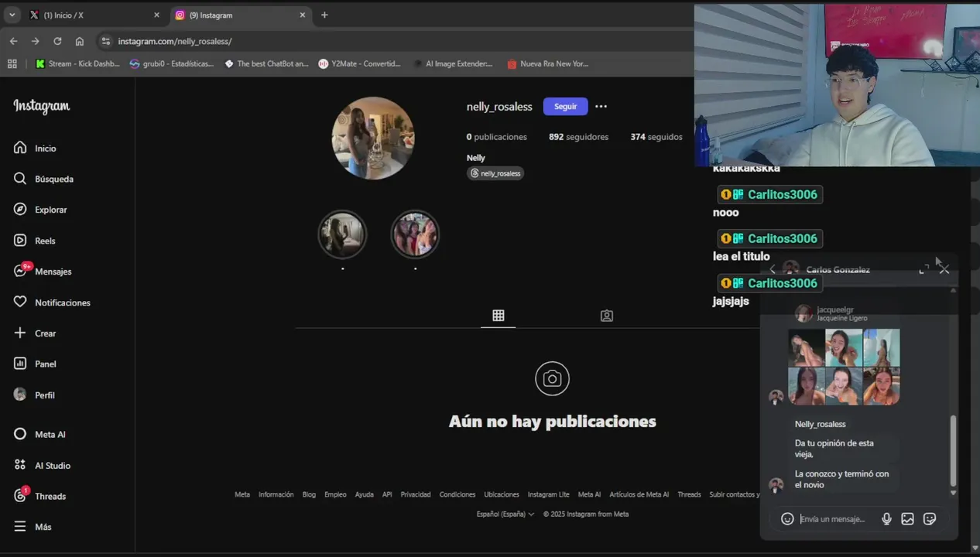This screenshot has height=557, width=980.
Task: Open the Más hamburger menu
Action: [33, 527]
